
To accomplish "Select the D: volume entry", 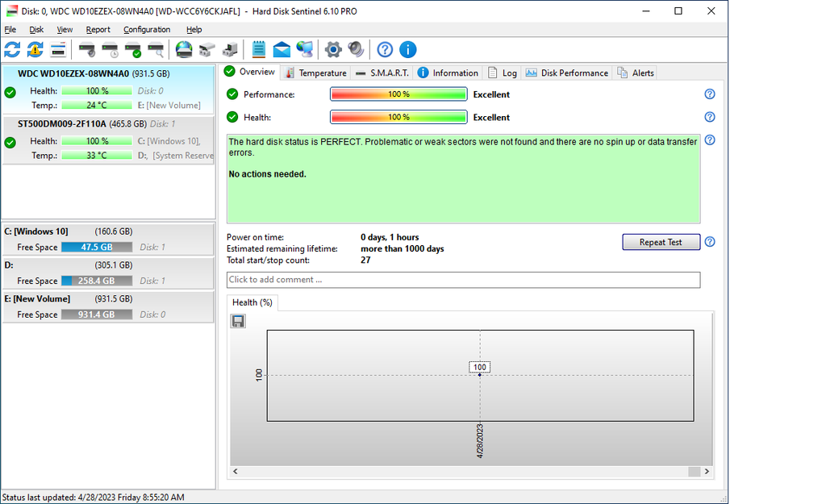I will tap(108, 273).
